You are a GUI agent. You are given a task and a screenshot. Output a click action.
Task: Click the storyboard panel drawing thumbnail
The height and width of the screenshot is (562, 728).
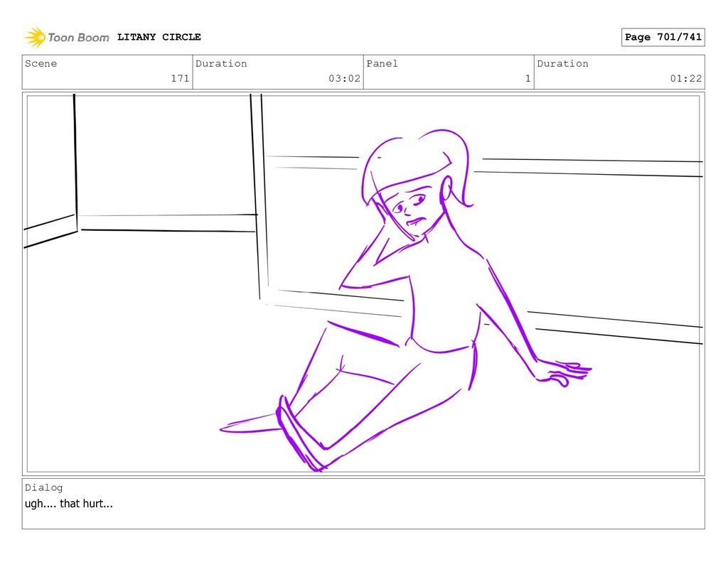[x=363, y=283]
